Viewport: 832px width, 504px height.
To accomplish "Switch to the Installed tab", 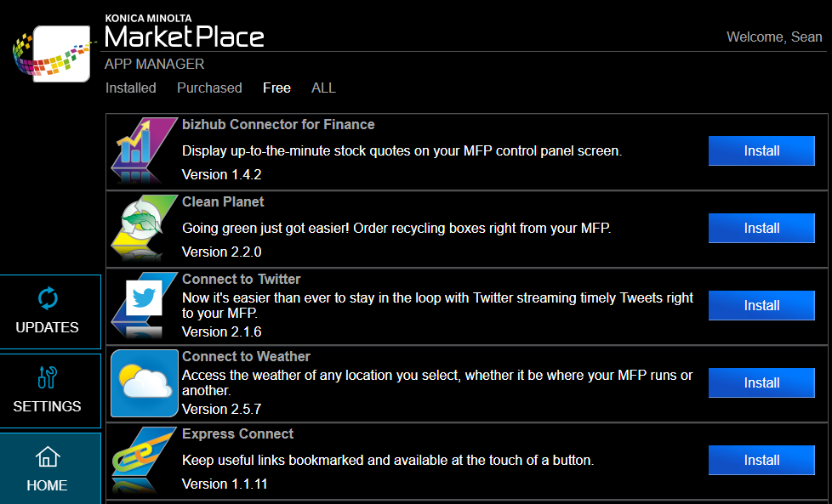I will click(x=131, y=88).
